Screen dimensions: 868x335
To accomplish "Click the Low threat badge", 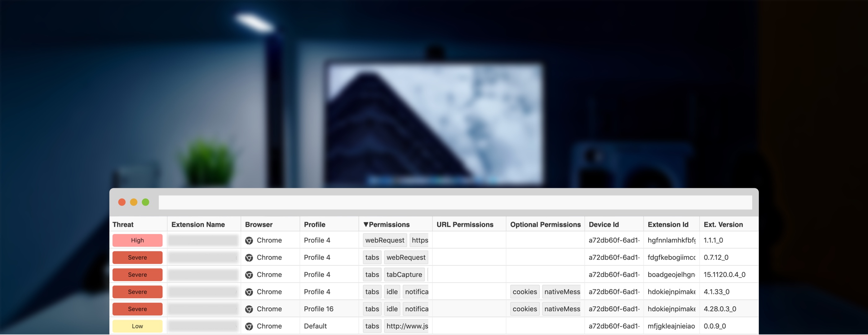I will click(x=137, y=326).
